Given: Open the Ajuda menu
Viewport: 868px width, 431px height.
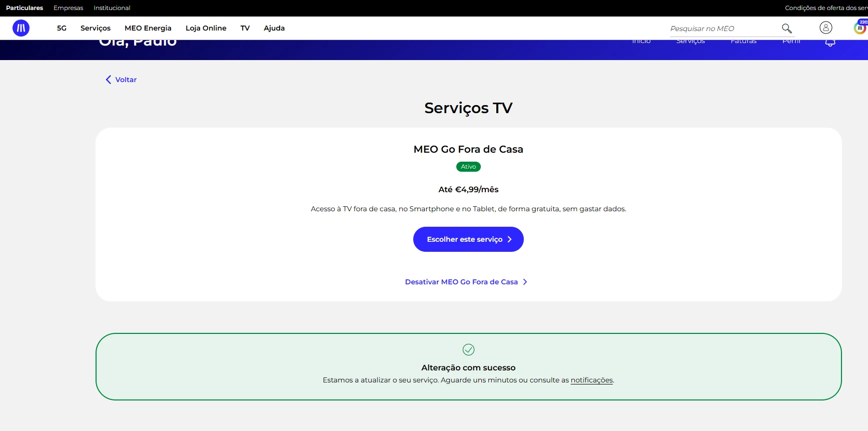Looking at the screenshot, I should [x=274, y=28].
